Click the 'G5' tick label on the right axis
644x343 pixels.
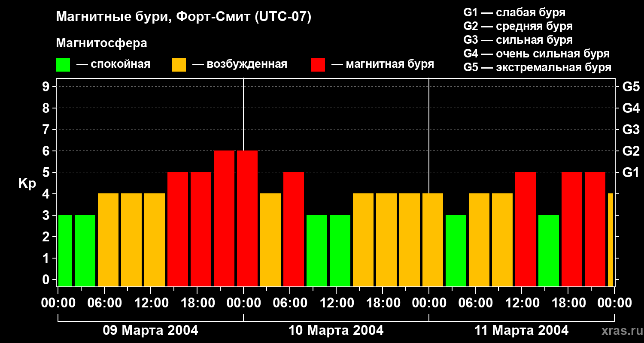pyautogui.click(x=631, y=87)
